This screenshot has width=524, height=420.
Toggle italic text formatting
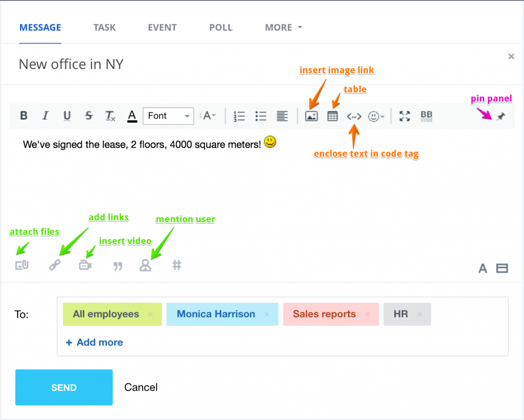tap(45, 116)
